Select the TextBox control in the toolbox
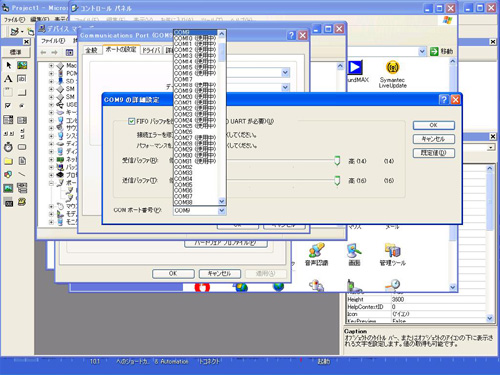 (22, 79)
